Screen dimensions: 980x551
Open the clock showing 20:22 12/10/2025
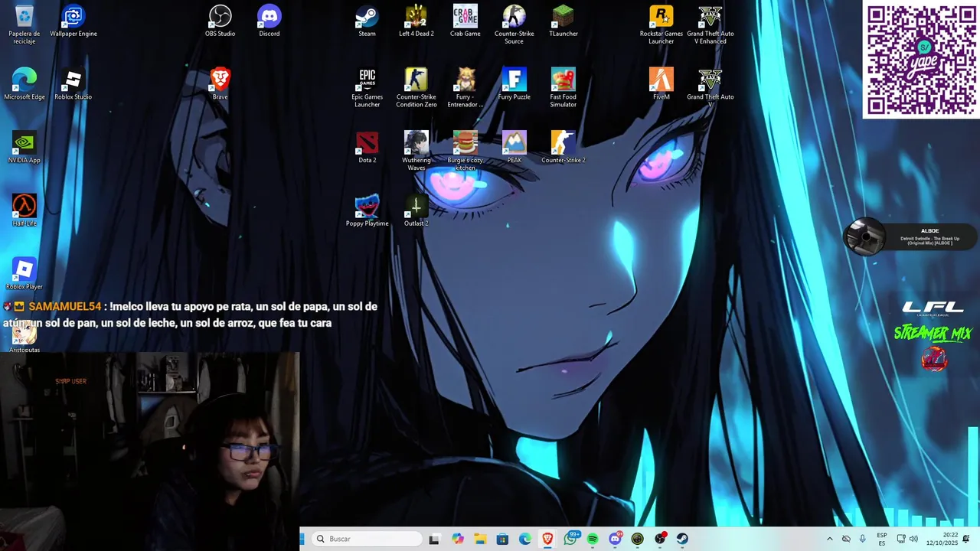click(942, 539)
